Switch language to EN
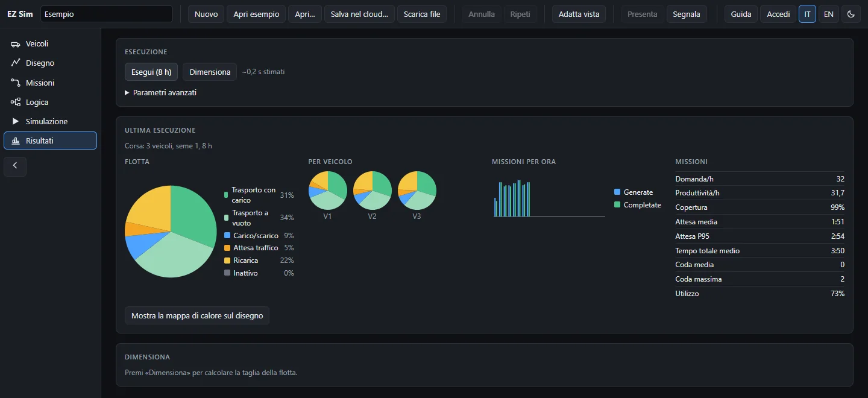Screen dimensions: 868x398 click(829, 14)
